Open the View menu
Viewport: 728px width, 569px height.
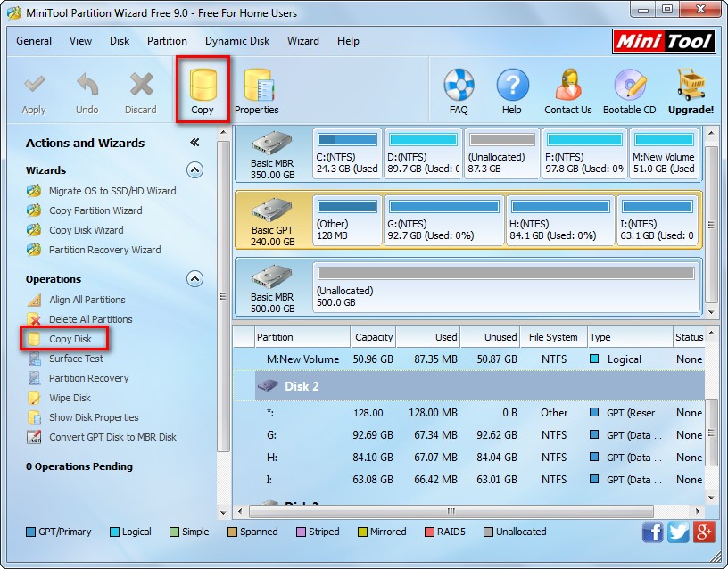click(x=81, y=41)
